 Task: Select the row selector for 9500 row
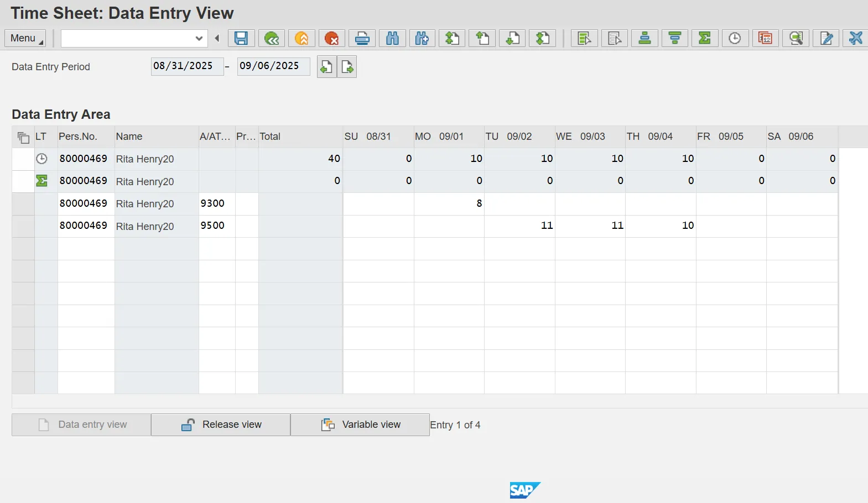pyautogui.click(x=23, y=226)
